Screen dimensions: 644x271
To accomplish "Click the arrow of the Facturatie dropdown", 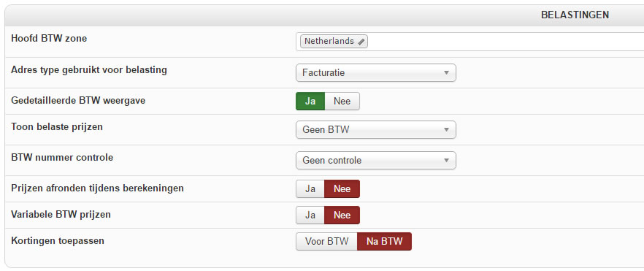I will pos(446,72).
